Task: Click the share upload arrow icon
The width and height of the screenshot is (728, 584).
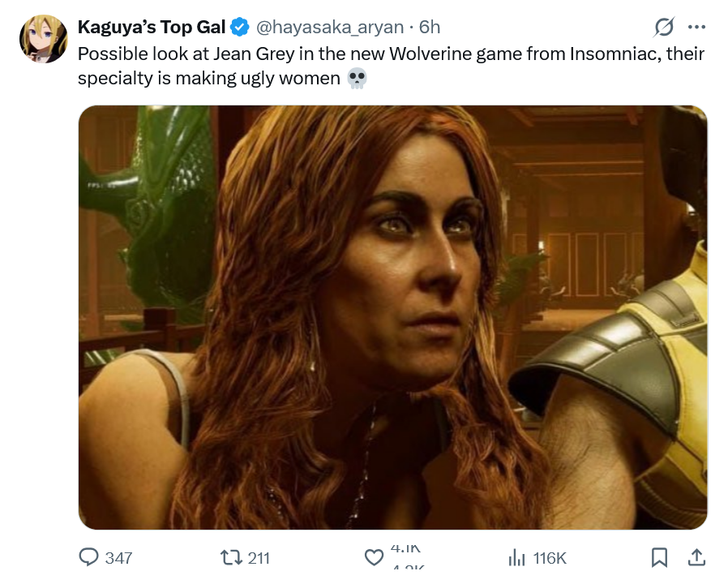Action: [x=696, y=557]
